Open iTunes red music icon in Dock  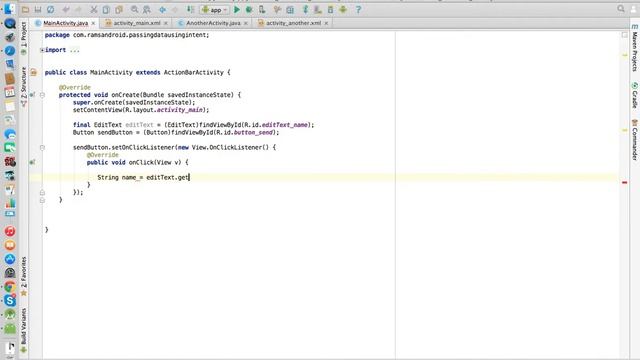(x=10, y=231)
